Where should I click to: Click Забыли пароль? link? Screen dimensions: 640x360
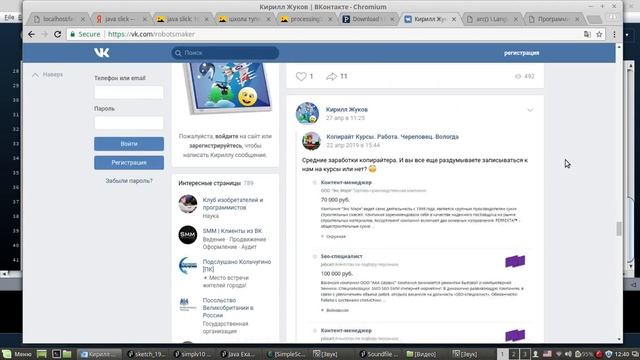(x=129, y=180)
